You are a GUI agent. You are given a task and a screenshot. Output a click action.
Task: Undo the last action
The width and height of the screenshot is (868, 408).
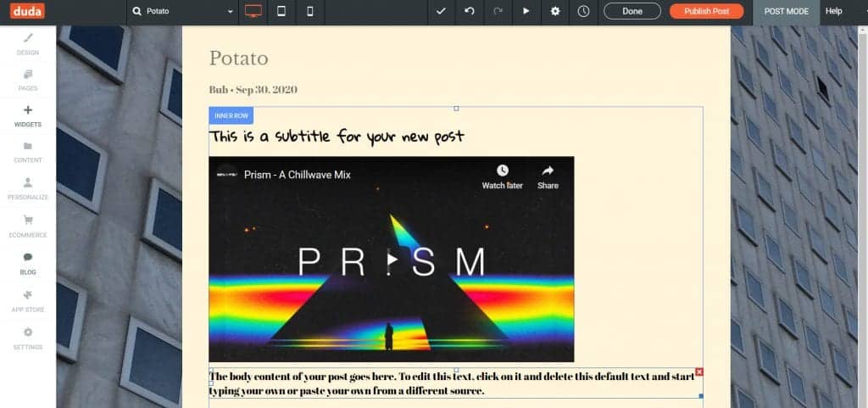coord(470,11)
